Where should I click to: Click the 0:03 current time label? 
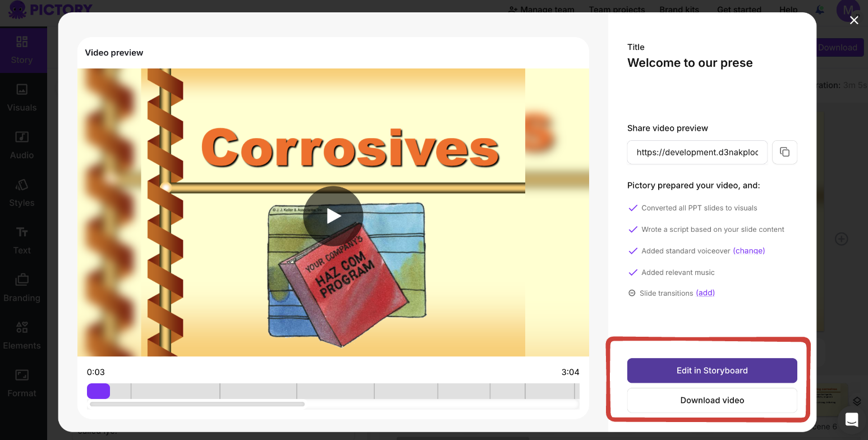click(x=96, y=372)
